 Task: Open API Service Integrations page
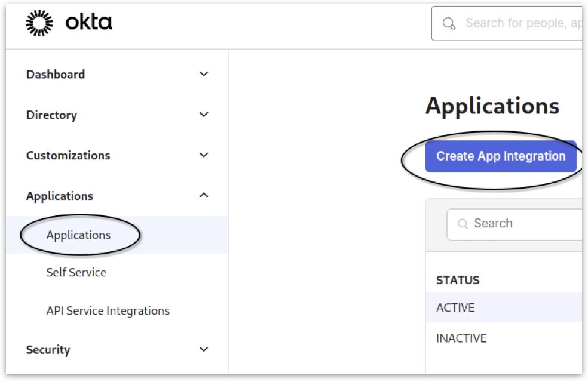(x=108, y=311)
